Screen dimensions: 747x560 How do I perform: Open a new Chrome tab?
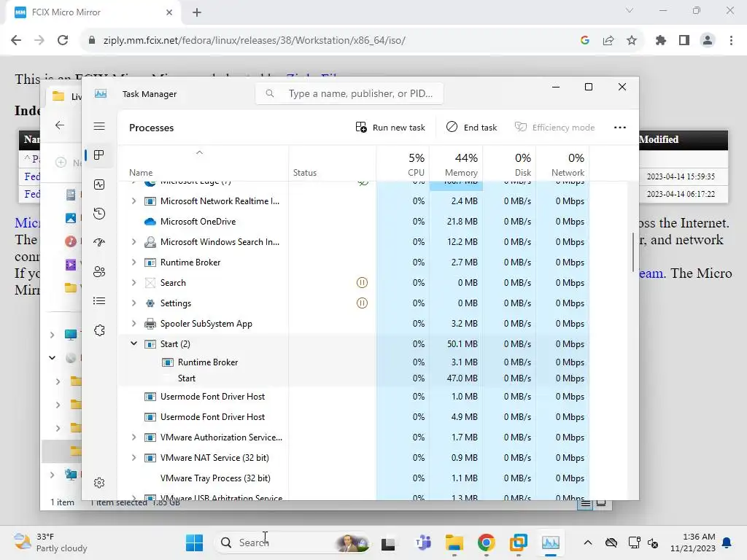click(197, 12)
